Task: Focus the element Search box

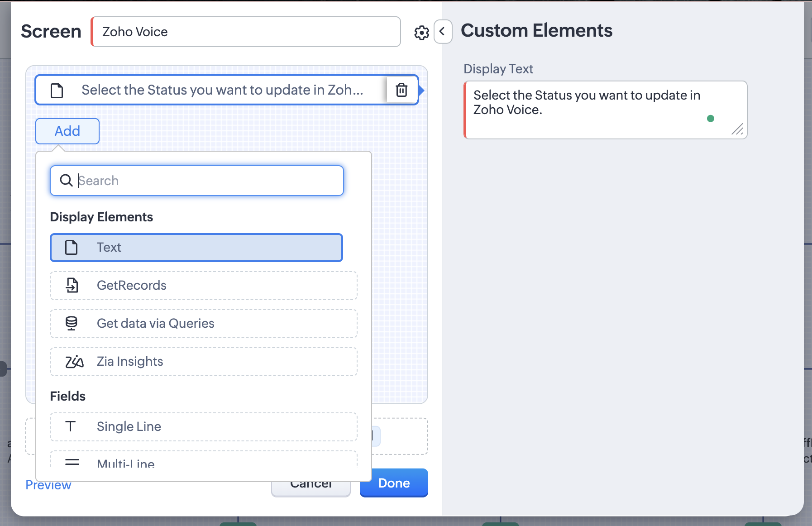Action: point(208,181)
